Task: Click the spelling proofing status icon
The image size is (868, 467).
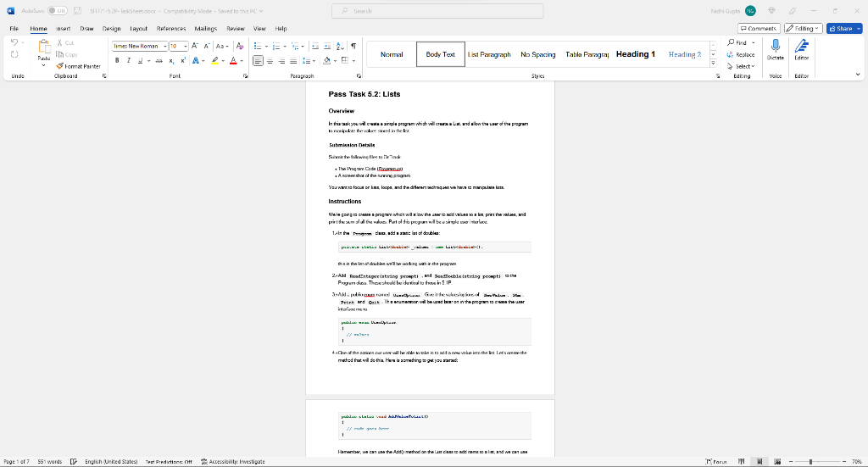Action: click(x=74, y=461)
